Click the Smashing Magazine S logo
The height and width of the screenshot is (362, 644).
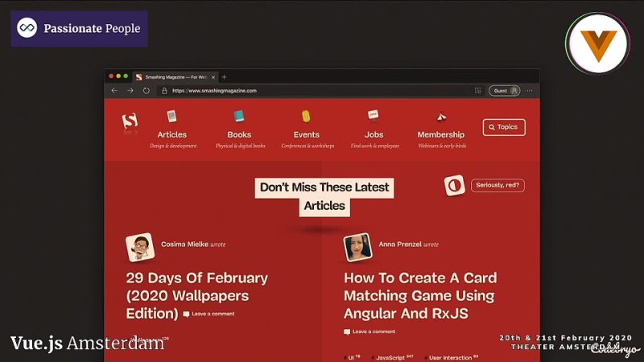click(130, 121)
